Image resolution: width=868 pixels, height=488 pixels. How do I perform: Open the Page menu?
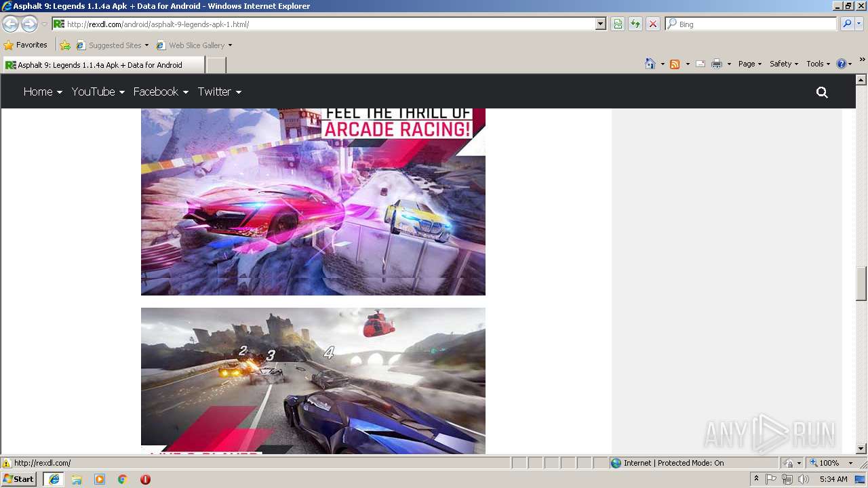[x=750, y=64]
